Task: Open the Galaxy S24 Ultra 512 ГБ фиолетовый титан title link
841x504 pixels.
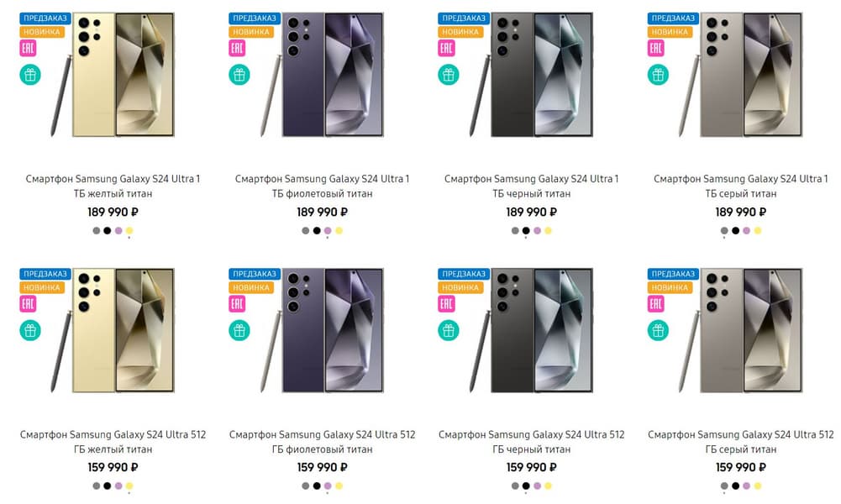Action: (x=322, y=442)
